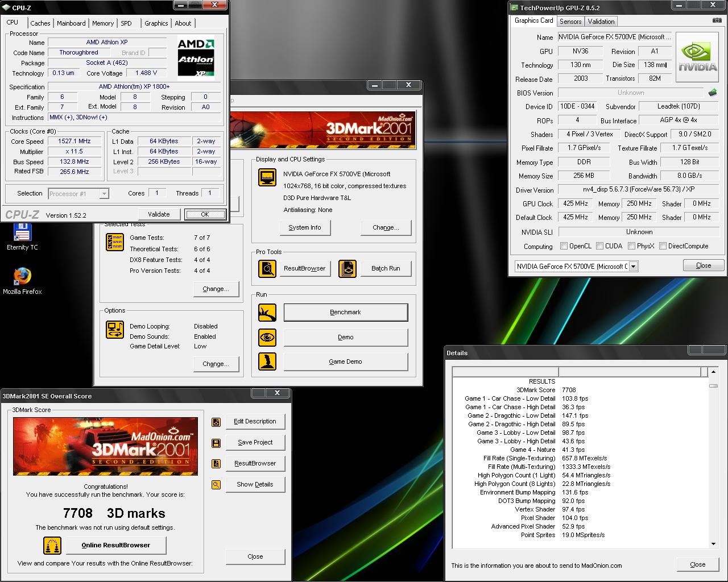Click the Validate button in CPU-Z
Image resolution: width=728 pixels, height=582 pixels.
[x=159, y=214]
